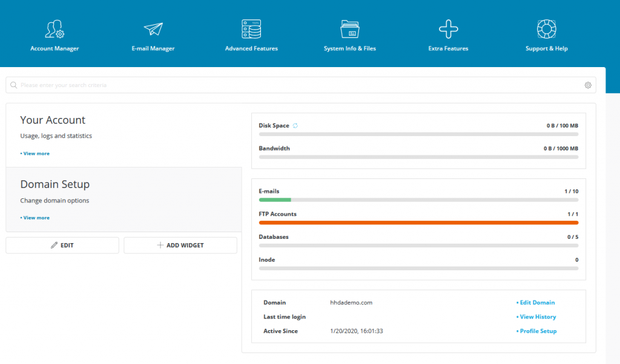Screen dimensions: 620x364
Task: Open the Account Manager icon
Action: (54, 29)
